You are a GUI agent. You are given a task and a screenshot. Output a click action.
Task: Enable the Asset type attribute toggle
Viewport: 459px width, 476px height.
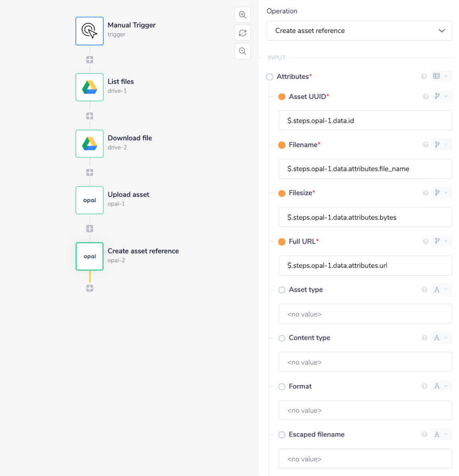[282, 290]
